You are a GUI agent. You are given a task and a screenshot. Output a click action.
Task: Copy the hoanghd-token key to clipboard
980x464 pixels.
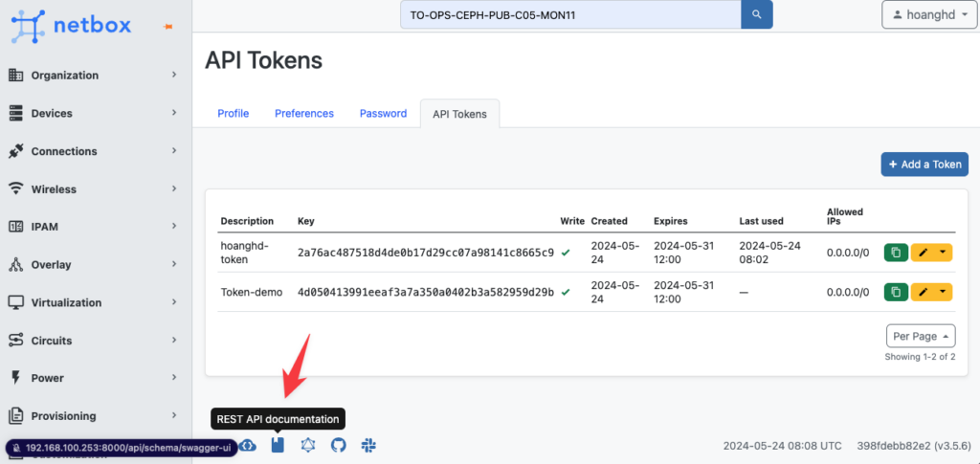point(896,253)
